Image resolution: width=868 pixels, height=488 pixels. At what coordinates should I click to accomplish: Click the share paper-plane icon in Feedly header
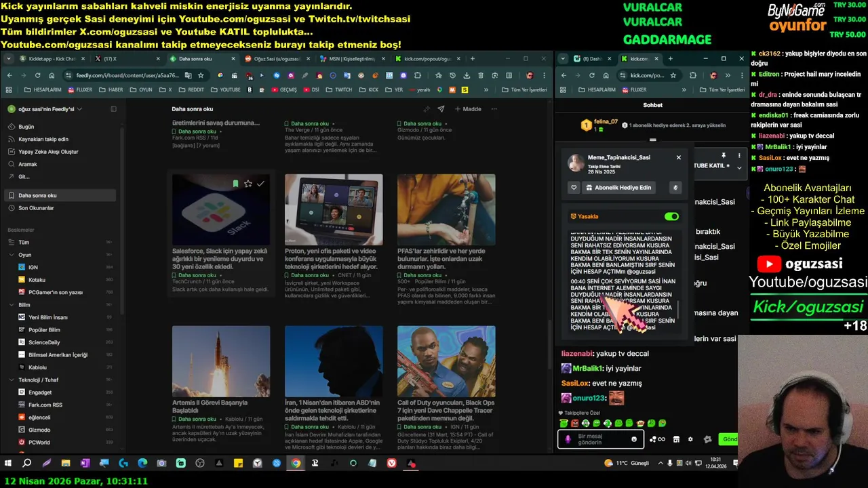tap(441, 108)
